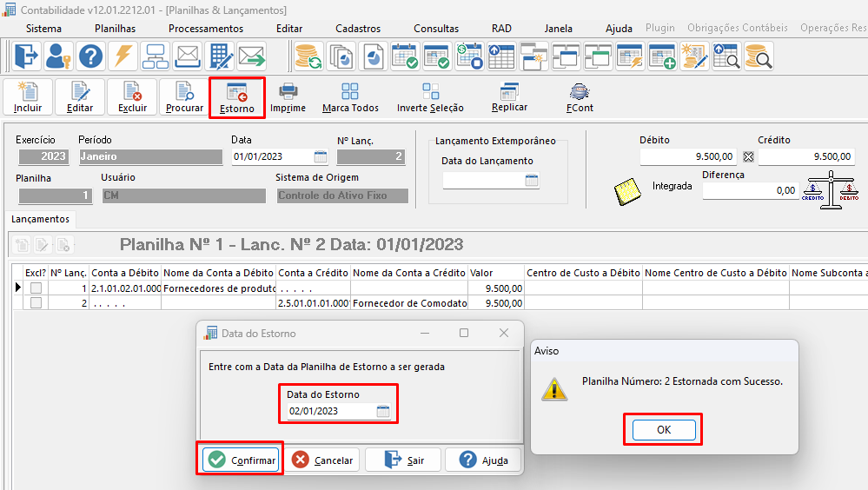
Task: Click the orange lightning bolt icon
Action: click(x=123, y=56)
